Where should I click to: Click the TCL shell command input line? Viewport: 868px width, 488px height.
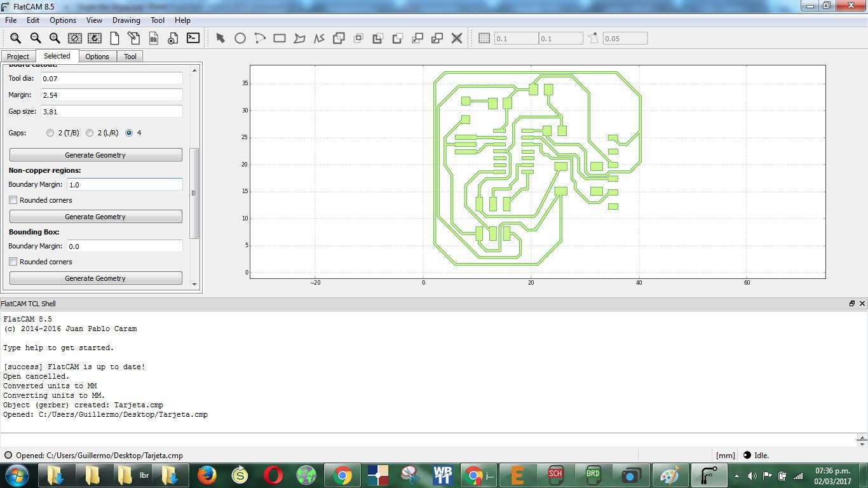pos(428,438)
